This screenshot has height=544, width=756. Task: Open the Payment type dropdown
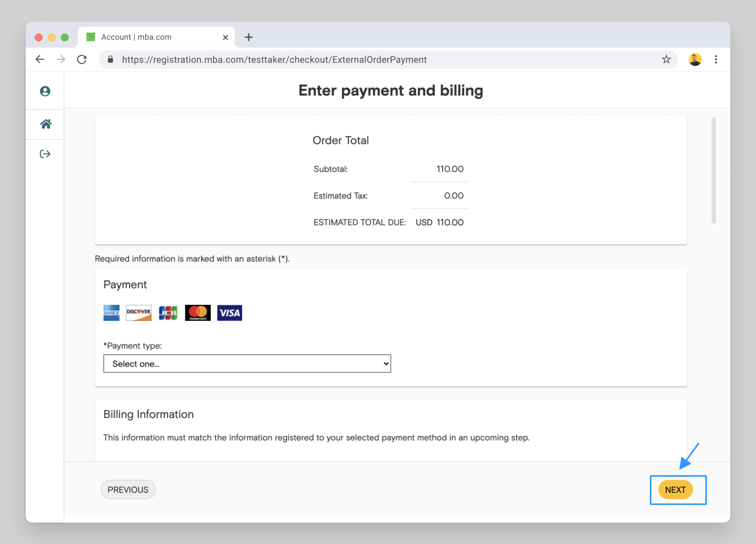(247, 363)
